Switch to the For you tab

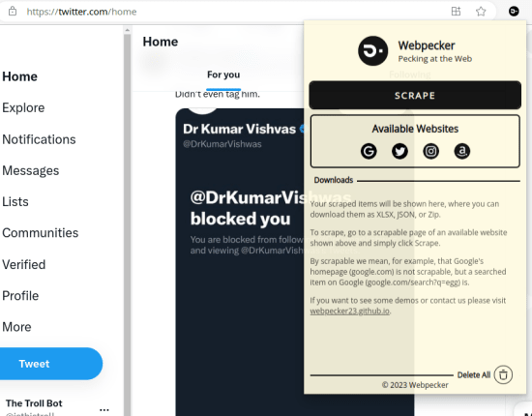pyautogui.click(x=223, y=74)
